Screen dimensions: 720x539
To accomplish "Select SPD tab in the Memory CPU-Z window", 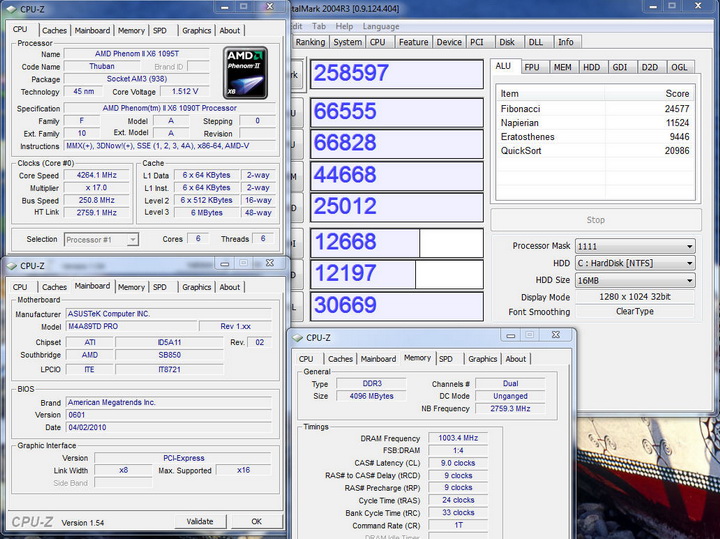I will pyautogui.click(x=446, y=359).
